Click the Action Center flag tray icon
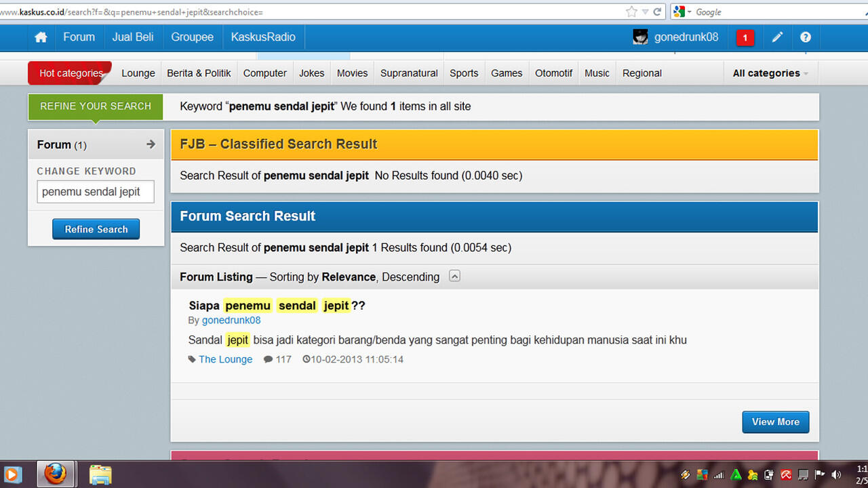 (x=819, y=475)
